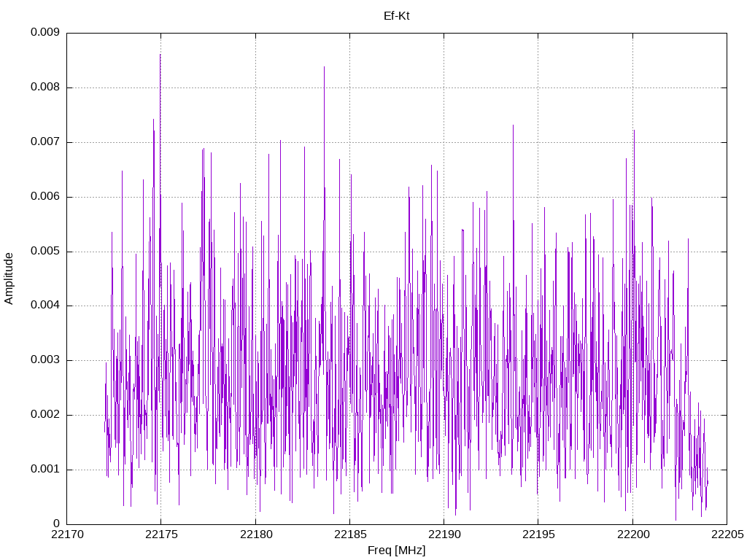Click the y-axis tick value 0.001
Image resolution: width=747 pixels, height=560 pixels.
click(45, 469)
